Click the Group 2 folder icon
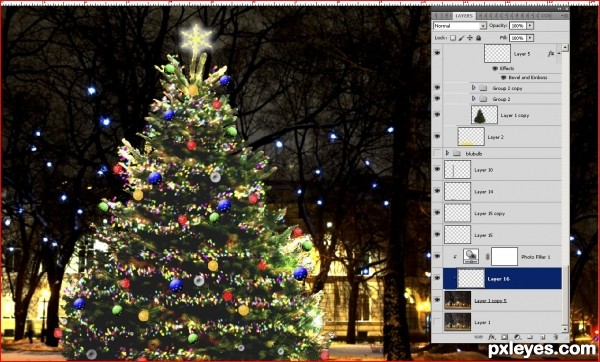 (483, 99)
